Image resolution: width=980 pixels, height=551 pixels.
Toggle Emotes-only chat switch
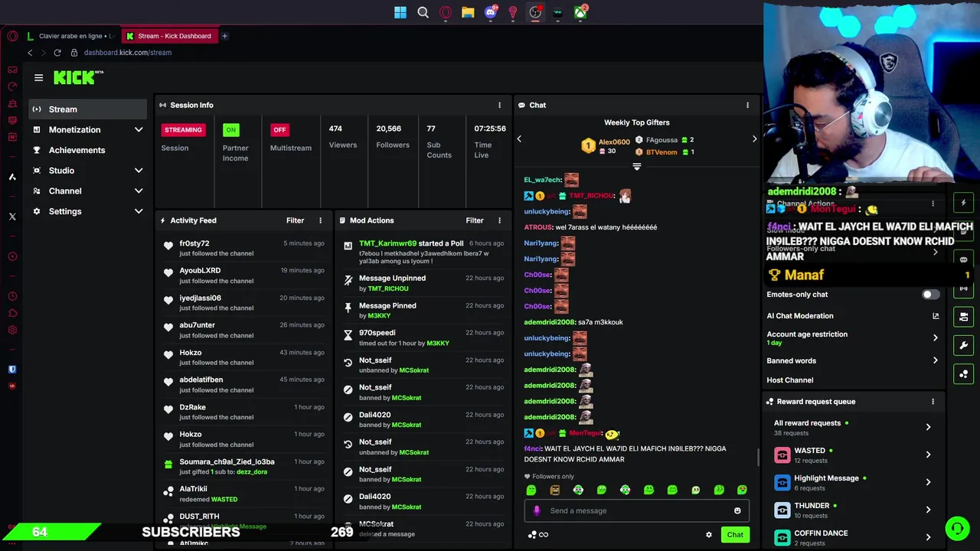click(x=930, y=295)
